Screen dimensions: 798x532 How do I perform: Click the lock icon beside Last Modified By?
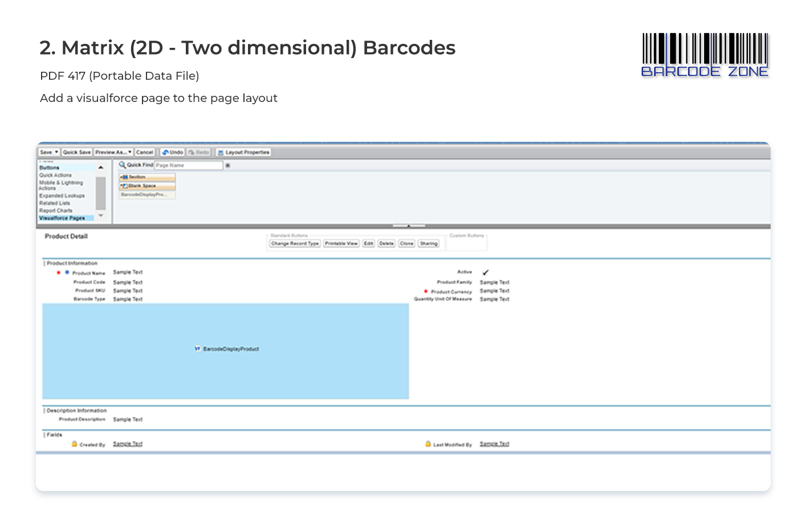(428, 444)
